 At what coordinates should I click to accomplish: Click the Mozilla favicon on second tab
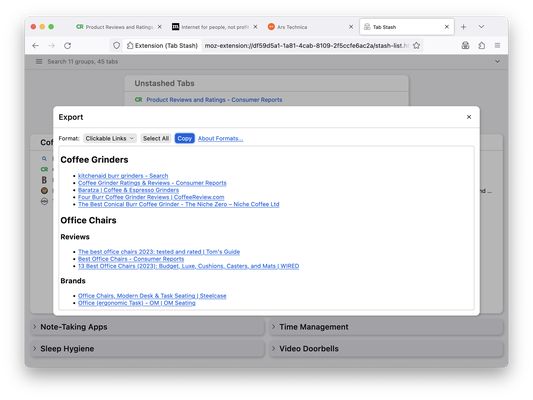tap(175, 27)
